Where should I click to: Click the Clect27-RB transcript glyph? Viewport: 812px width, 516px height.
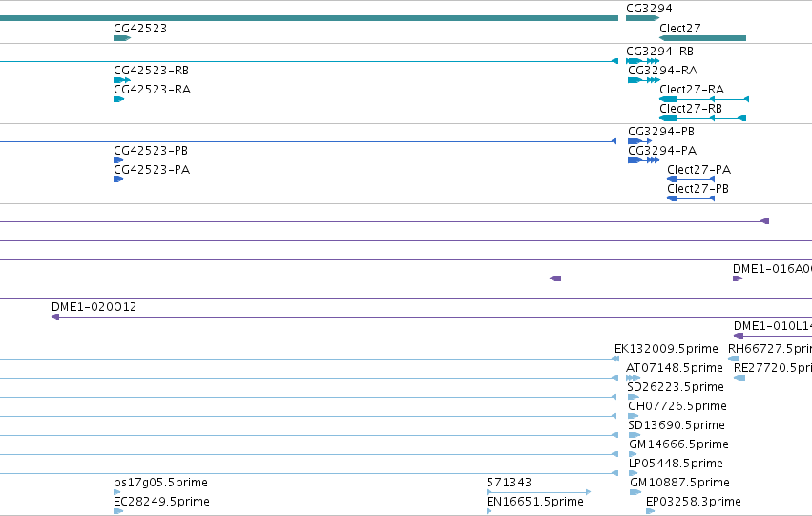[702, 118]
